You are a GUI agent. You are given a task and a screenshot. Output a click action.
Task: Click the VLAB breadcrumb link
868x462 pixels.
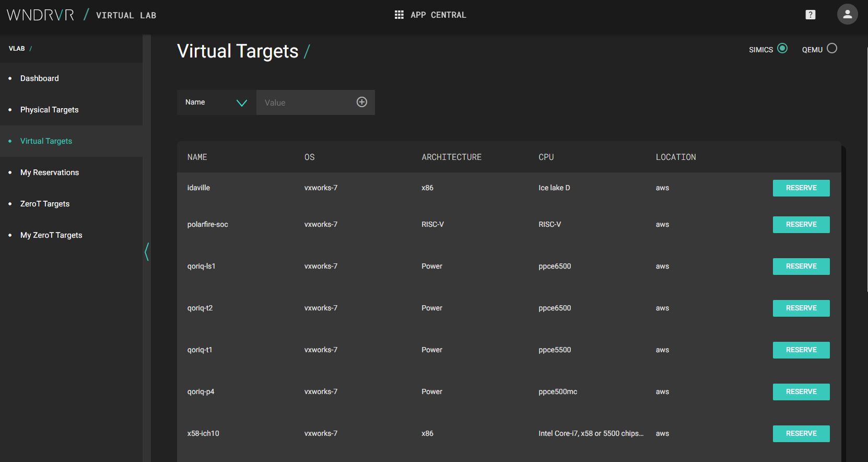pos(17,49)
